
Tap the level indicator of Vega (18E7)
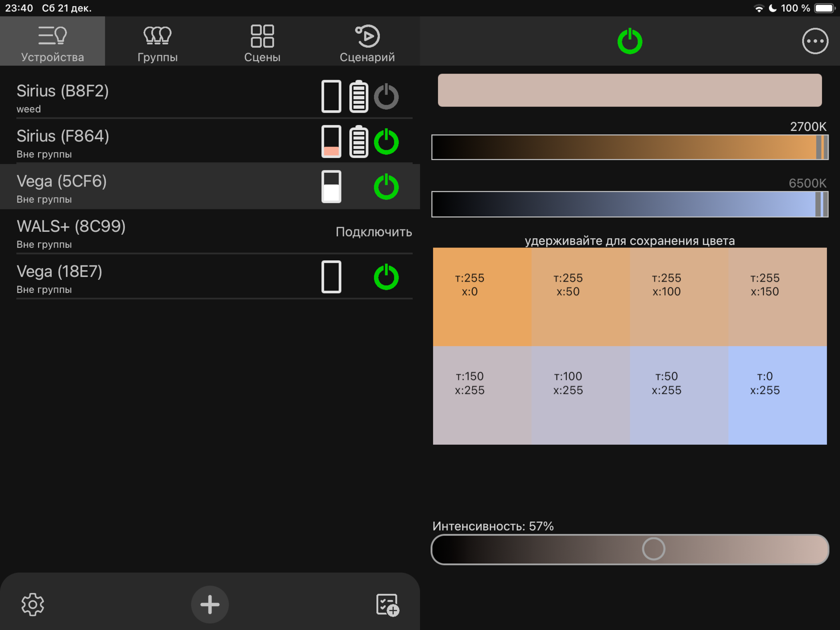click(331, 277)
